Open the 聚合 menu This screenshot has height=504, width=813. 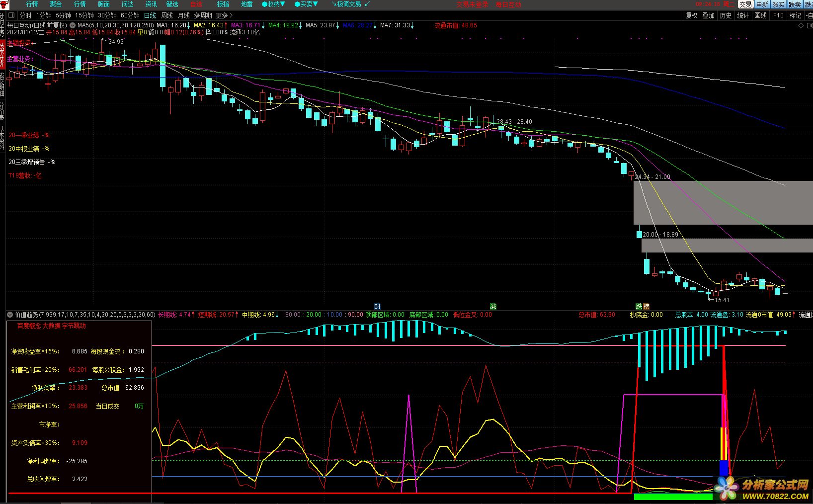pyautogui.click(x=56, y=4)
